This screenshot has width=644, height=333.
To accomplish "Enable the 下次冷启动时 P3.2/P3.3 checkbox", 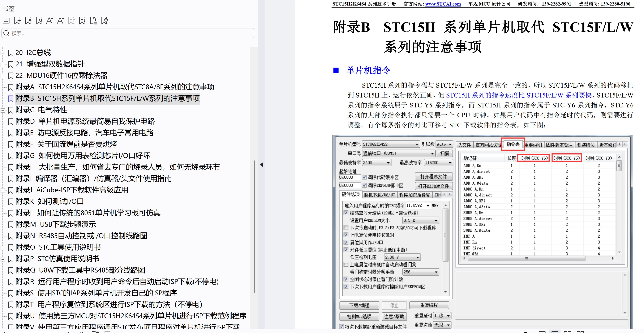I will (346, 228).
